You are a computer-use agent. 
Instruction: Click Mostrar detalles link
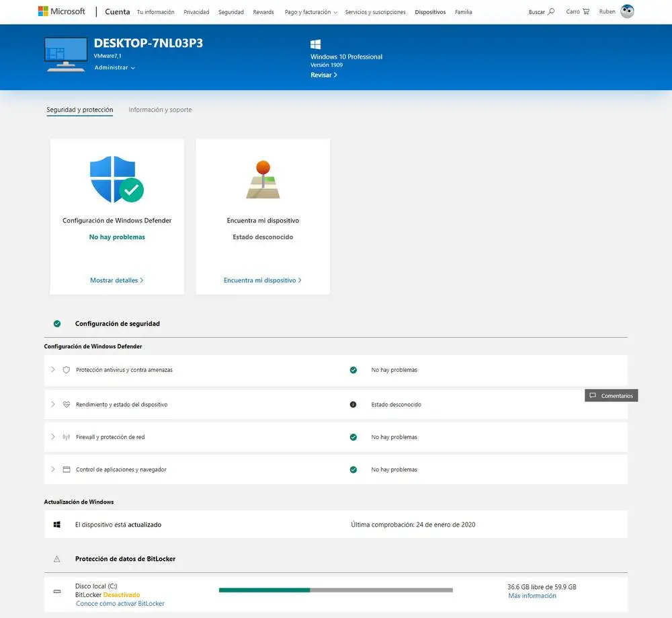click(116, 280)
